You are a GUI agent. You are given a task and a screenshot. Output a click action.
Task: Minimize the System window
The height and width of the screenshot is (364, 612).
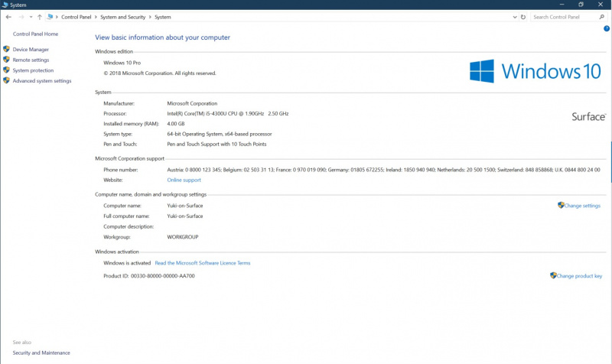tap(562, 5)
